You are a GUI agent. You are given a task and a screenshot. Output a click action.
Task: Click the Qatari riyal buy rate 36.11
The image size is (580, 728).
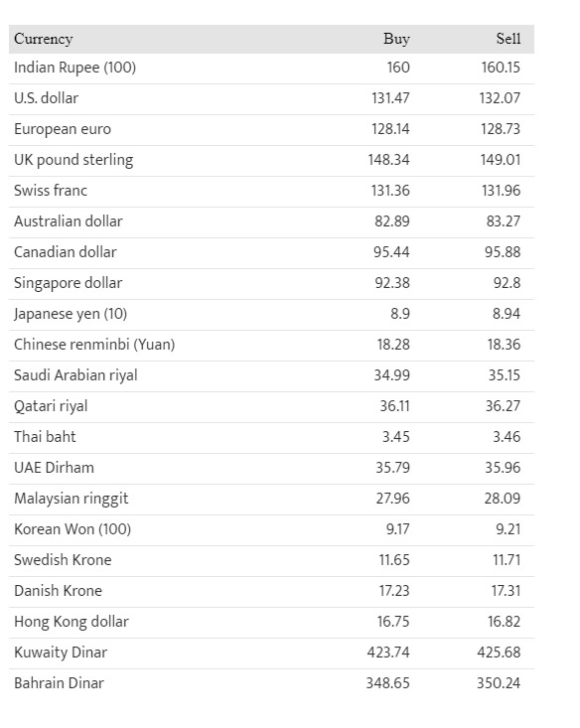pyautogui.click(x=394, y=406)
